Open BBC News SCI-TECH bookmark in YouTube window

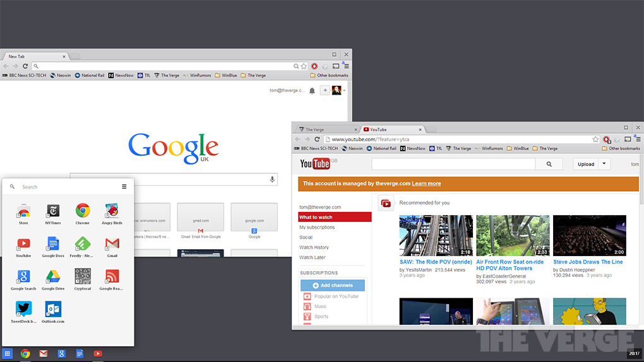click(x=316, y=149)
